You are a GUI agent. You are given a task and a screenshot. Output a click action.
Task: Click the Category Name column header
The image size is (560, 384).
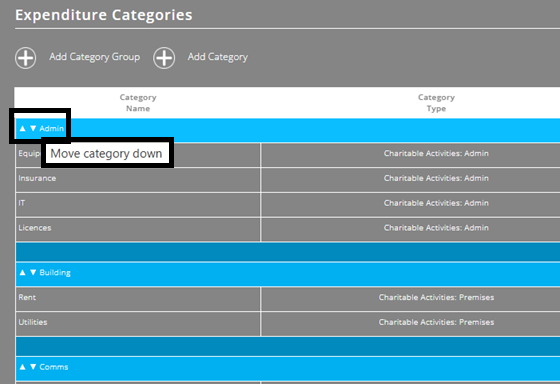click(x=138, y=103)
